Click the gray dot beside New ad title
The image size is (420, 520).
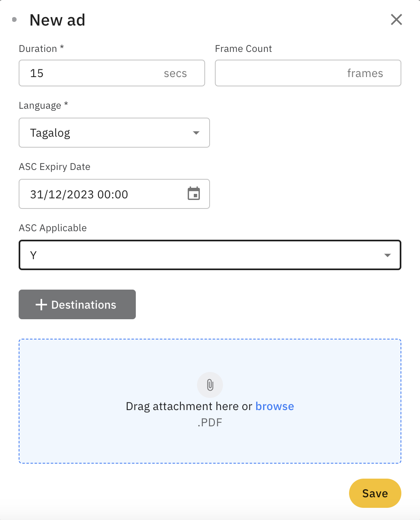click(15, 19)
